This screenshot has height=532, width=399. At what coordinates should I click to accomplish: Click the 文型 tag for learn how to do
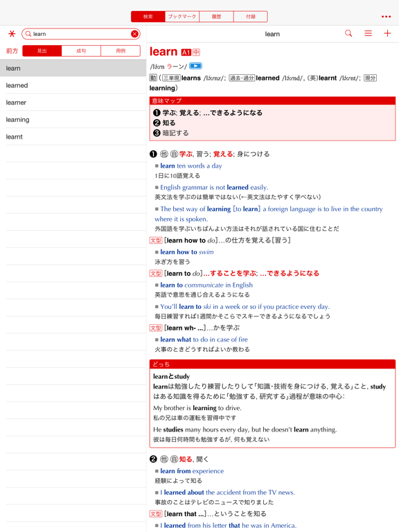tap(156, 240)
